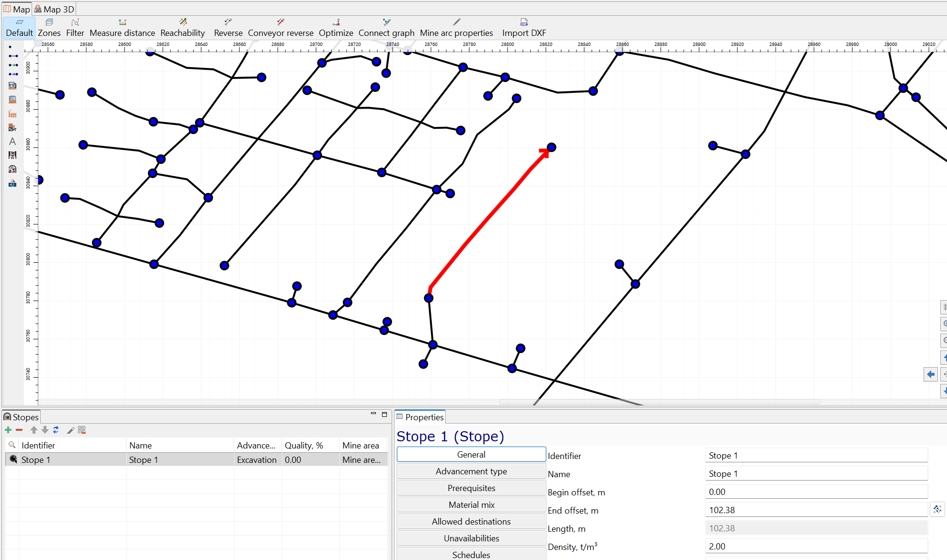Activate Measure distance tool
The height and width of the screenshot is (560, 947).
click(x=123, y=28)
